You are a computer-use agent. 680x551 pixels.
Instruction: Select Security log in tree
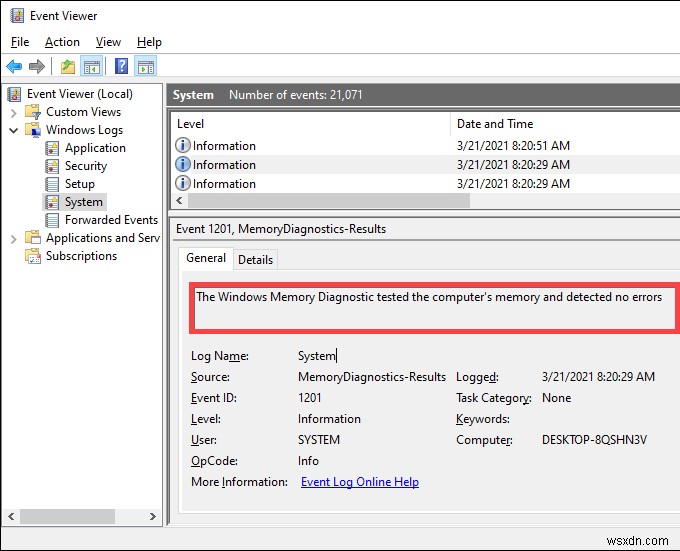click(x=86, y=166)
